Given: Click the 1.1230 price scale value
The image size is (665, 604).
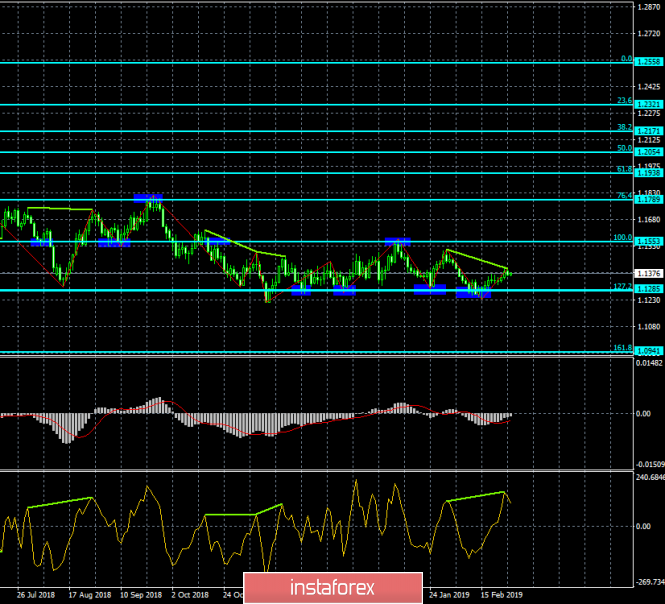Looking at the screenshot, I should click(x=649, y=300).
